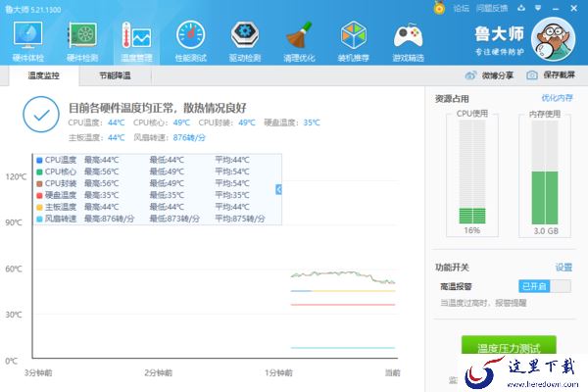Click the status checkmark circle

(41, 115)
